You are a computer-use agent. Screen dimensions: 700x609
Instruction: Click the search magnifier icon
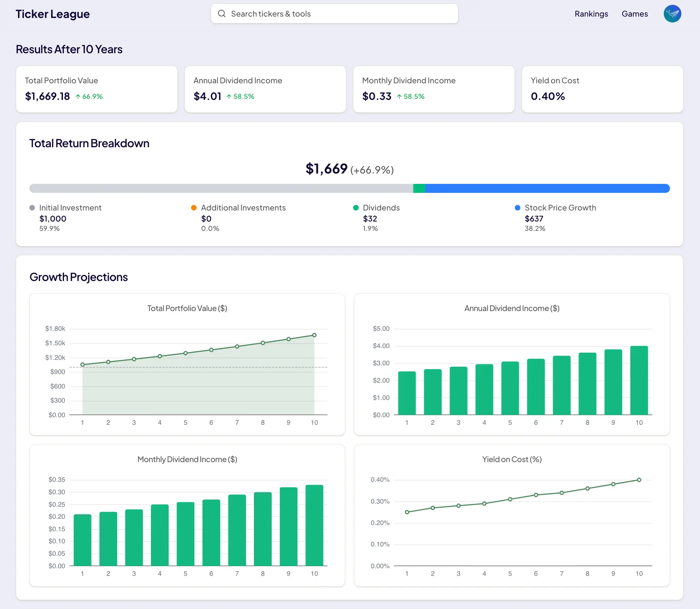(222, 14)
